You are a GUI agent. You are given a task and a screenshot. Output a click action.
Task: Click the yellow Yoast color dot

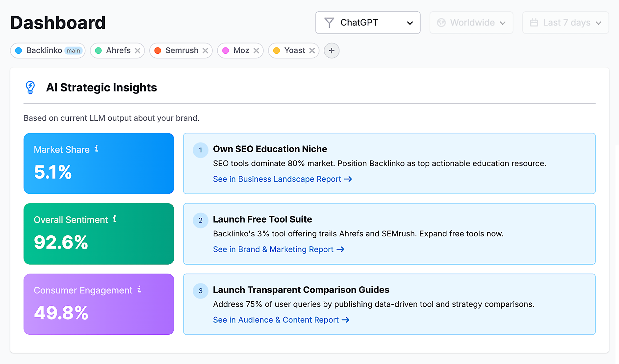coord(277,50)
